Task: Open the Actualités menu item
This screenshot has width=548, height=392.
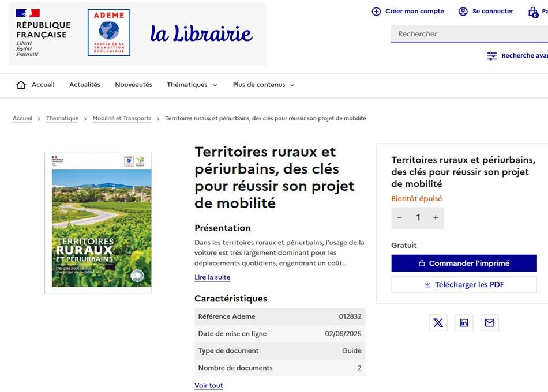Action: (85, 85)
